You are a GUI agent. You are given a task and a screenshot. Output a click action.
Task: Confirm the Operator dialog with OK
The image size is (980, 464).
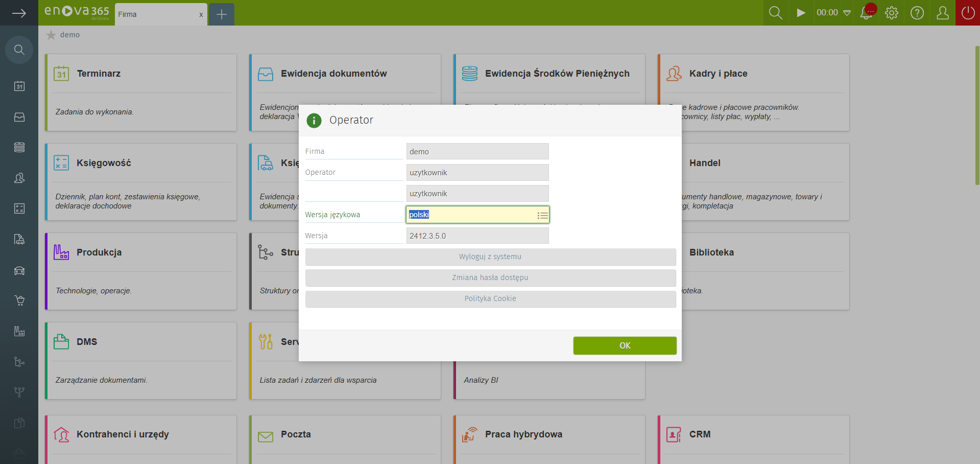(625, 345)
